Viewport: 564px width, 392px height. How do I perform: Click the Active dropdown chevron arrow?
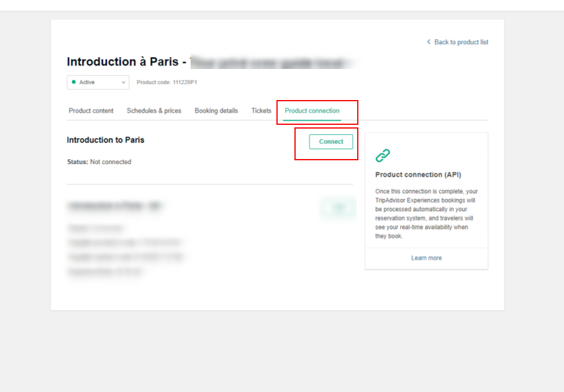[123, 82]
